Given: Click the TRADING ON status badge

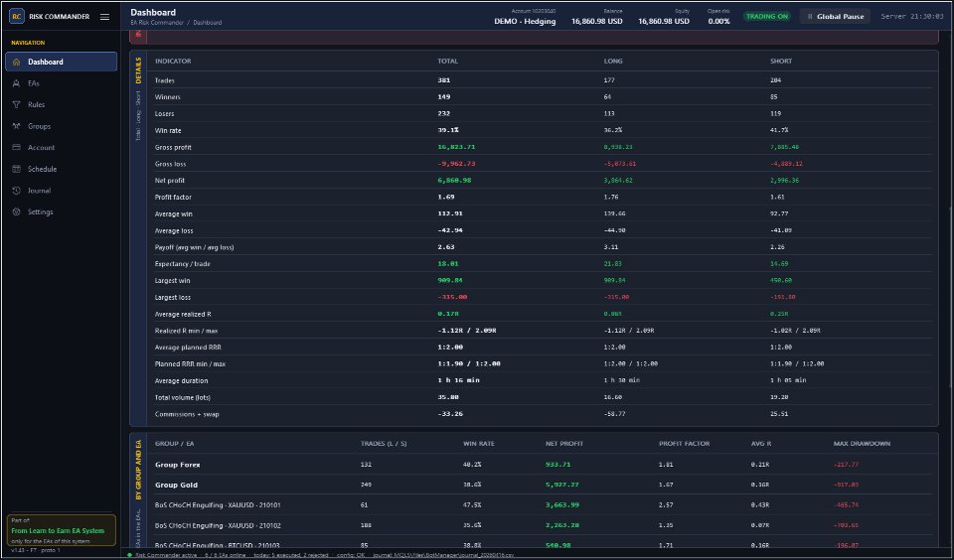Looking at the screenshot, I should click(x=766, y=17).
